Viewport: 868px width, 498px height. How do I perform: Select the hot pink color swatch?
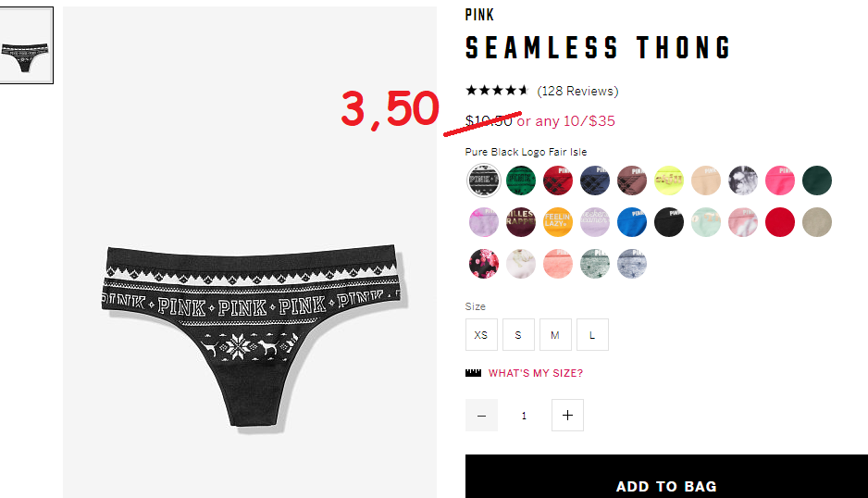tap(780, 180)
